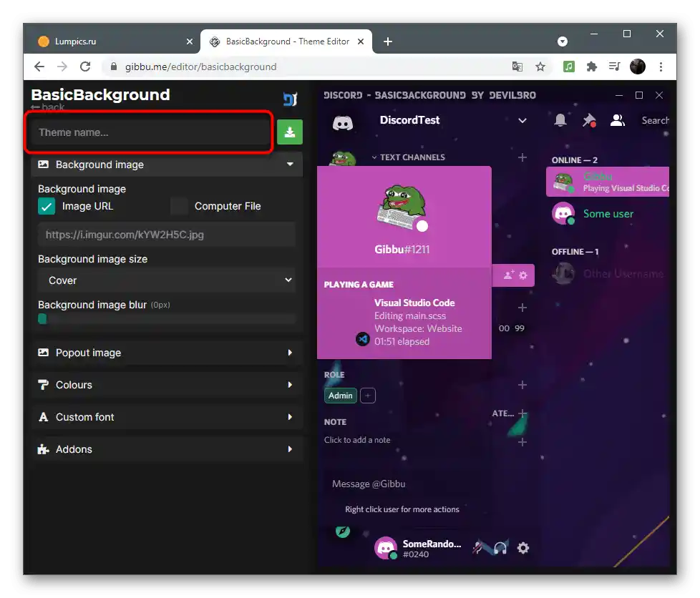Screen dimensions: 700x598
Task: Reload the page
Action: tap(85, 67)
